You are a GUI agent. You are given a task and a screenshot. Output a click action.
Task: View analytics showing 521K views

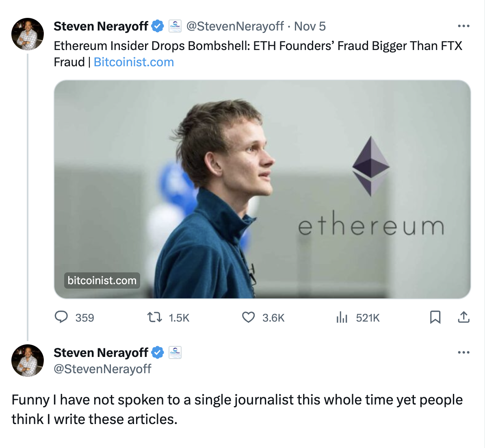(342, 318)
